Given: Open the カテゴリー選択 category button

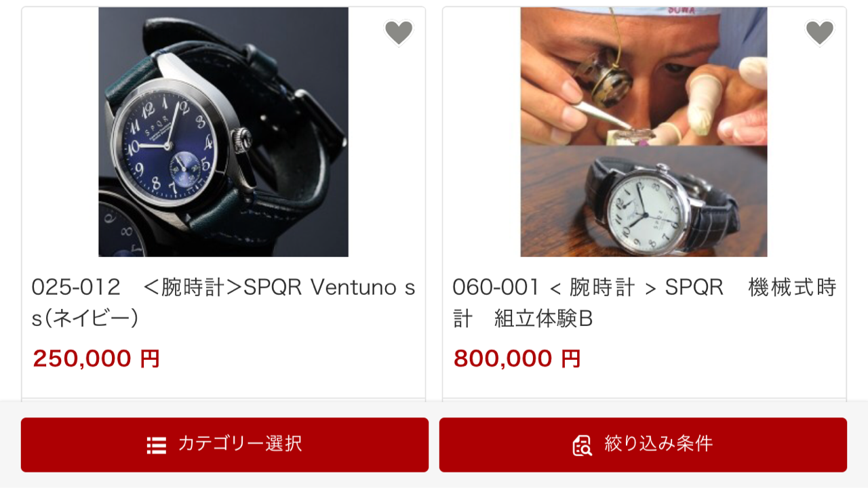Looking at the screenshot, I should pos(224,445).
